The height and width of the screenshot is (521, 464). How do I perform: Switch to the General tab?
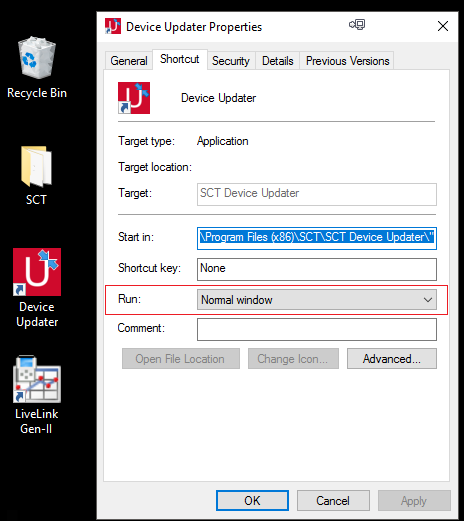point(129,61)
